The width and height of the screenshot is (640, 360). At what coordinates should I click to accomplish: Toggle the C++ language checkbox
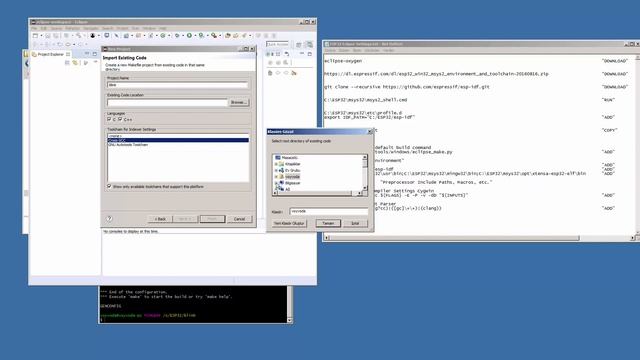120,119
